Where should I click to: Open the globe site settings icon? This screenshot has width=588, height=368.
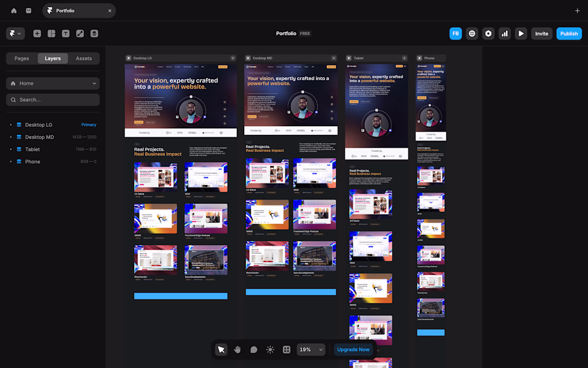(x=472, y=33)
